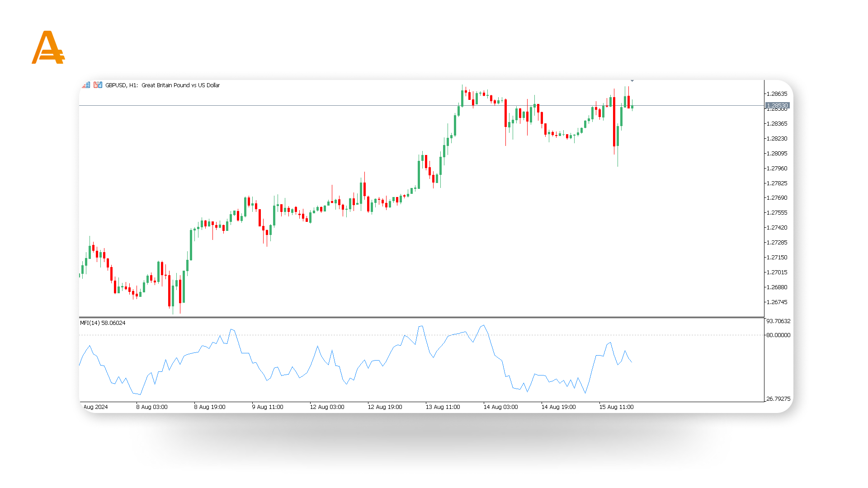This screenshot has height=488, width=868.
Task: Click the 12 Aug 03:00 time label
Action: [x=327, y=407]
